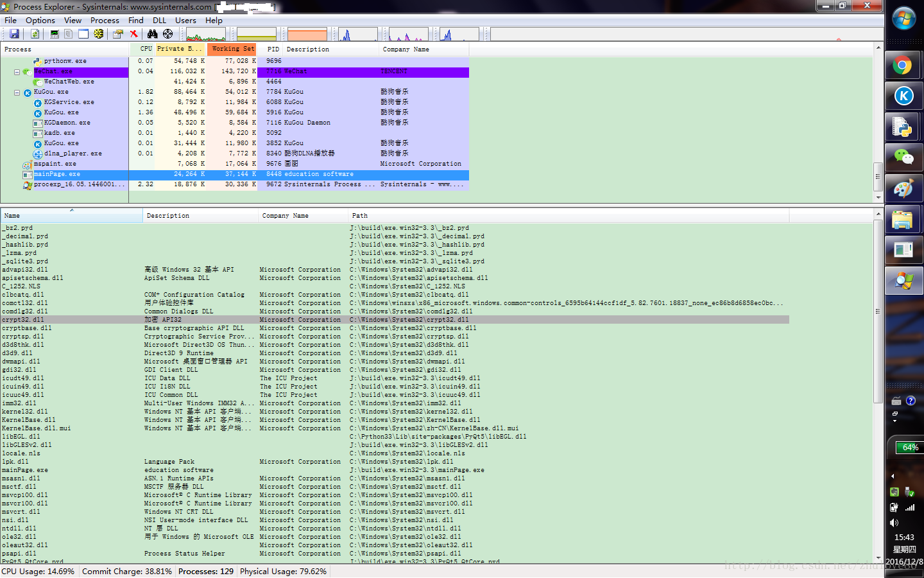Click upper pane scrollbar down arrow
924x578 pixels.
(x=878, y=197)
